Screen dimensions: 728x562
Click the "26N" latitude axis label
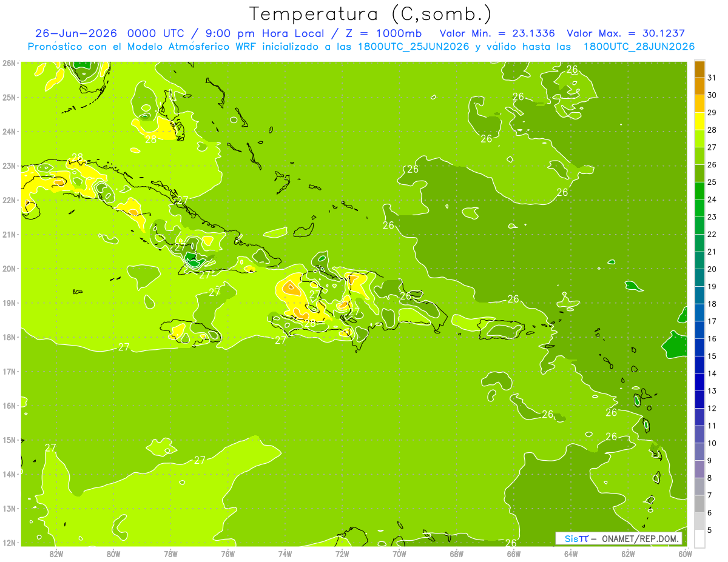click(9, 63)
